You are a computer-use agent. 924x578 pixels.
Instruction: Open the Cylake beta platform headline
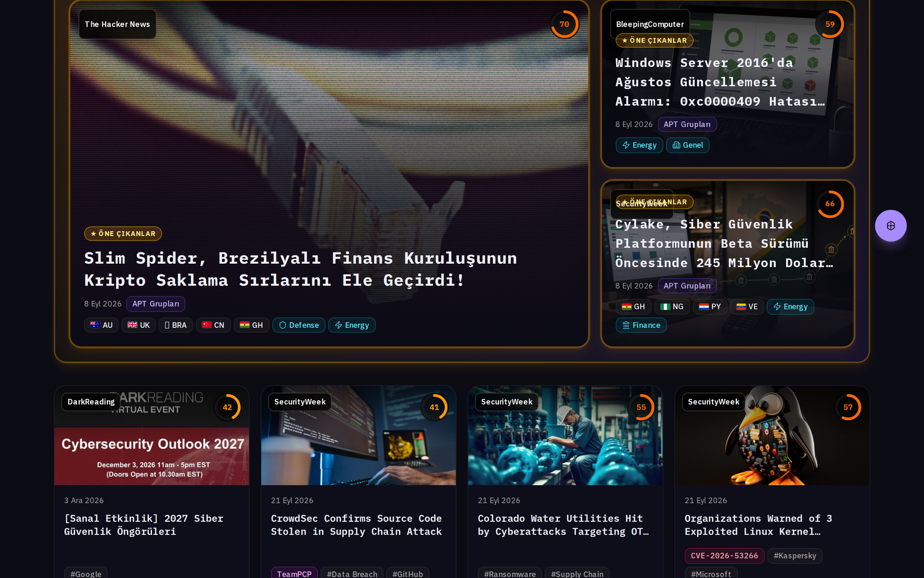point(724,243)
